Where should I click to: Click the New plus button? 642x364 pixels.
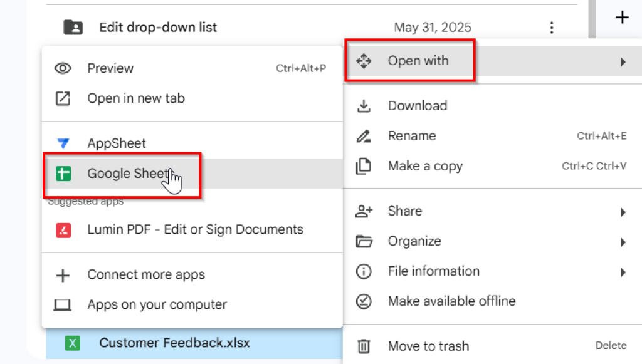pyautogui.click(x=621, y=18)
